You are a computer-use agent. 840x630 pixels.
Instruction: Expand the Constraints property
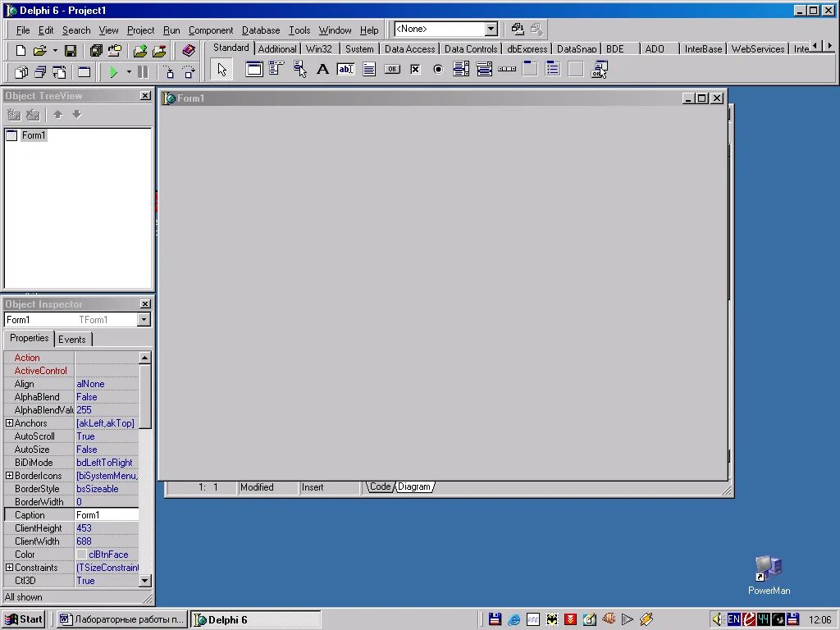[9, 568]
